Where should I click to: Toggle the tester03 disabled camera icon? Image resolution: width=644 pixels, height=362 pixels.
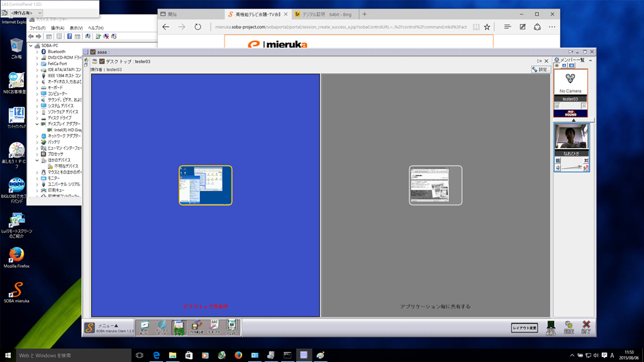557,106
